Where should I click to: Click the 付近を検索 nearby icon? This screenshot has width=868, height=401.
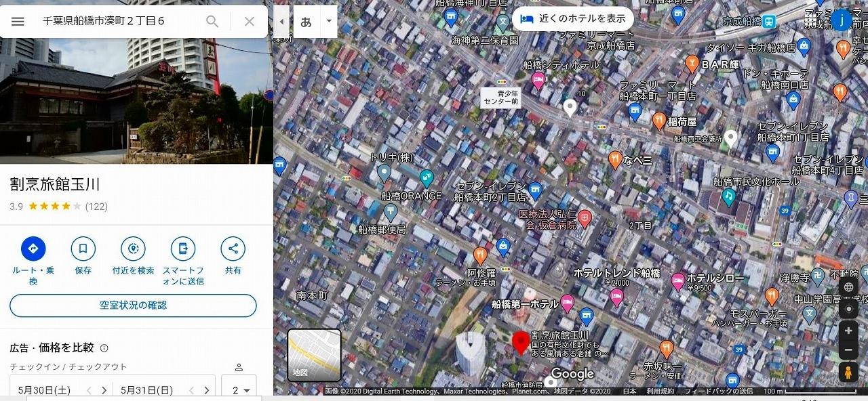133,249
